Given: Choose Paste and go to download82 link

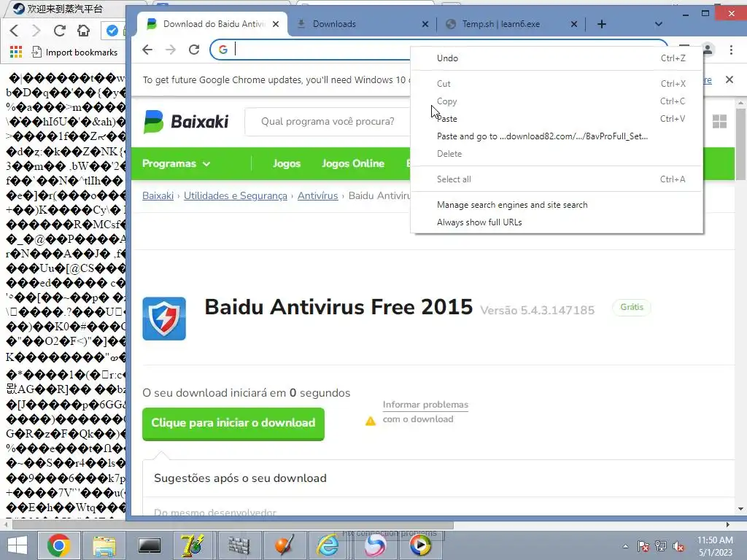Looking at the screenshot, I should click(557, 136).
